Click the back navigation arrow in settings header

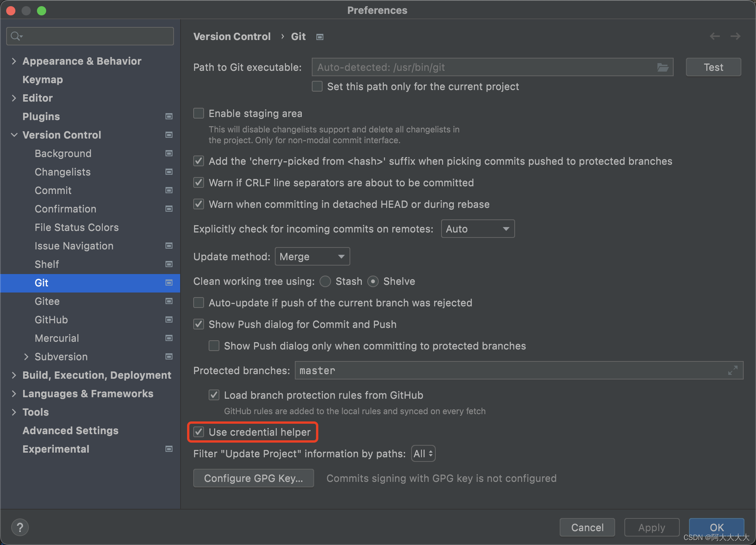715,36
